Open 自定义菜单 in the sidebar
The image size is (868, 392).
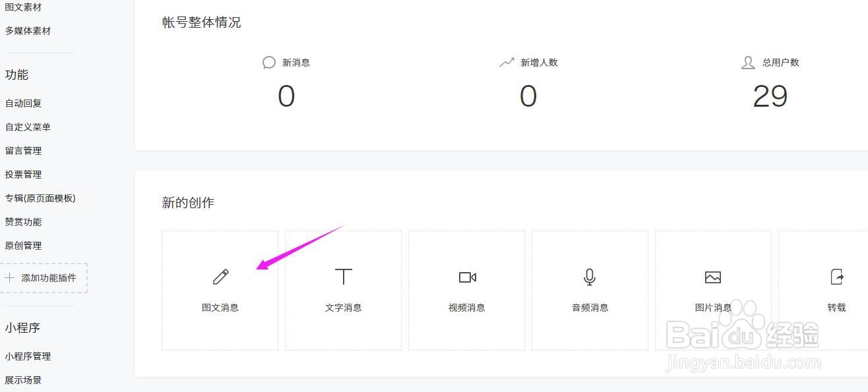coord(28,127)
